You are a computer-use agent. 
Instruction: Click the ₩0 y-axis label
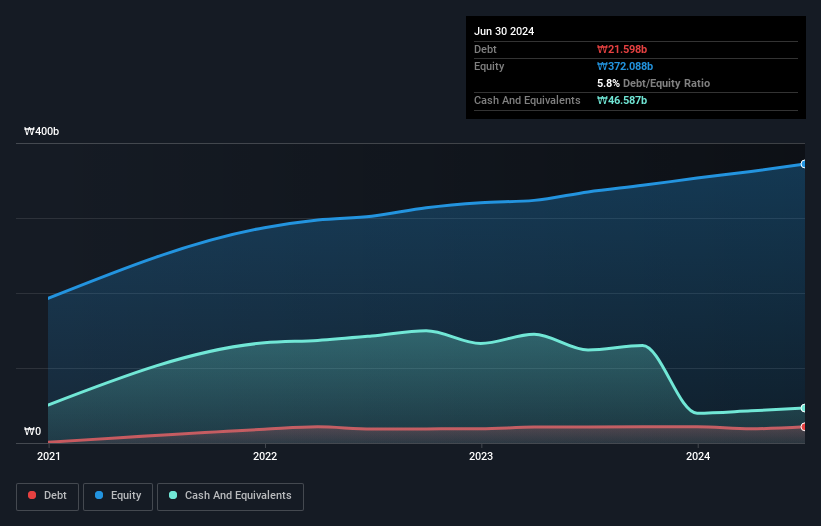(32, 431)
